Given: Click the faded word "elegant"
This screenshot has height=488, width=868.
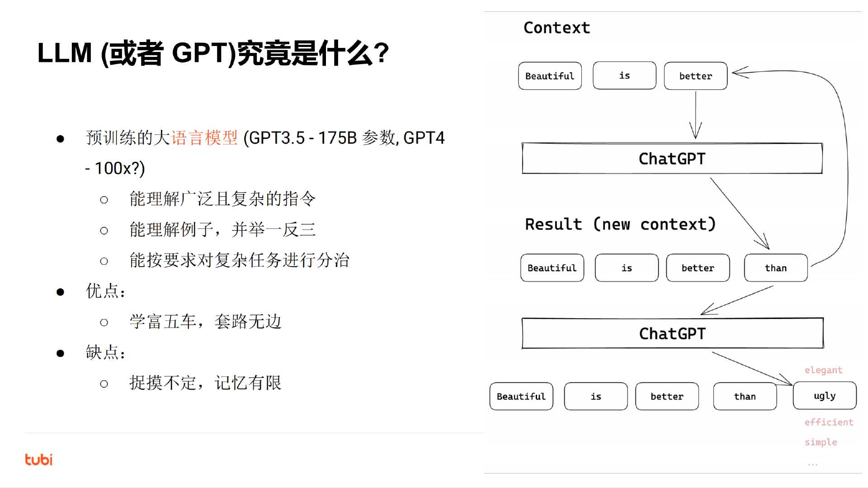Looking at the screenshot, I should tap(823, 370).
